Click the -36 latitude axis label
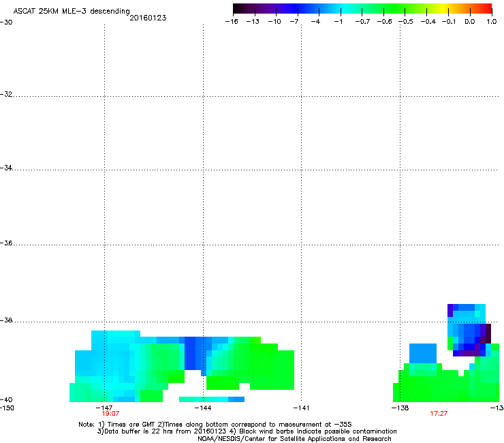This screenshot has width=504, height=443. pyautogui.click(x=6, y=243)
